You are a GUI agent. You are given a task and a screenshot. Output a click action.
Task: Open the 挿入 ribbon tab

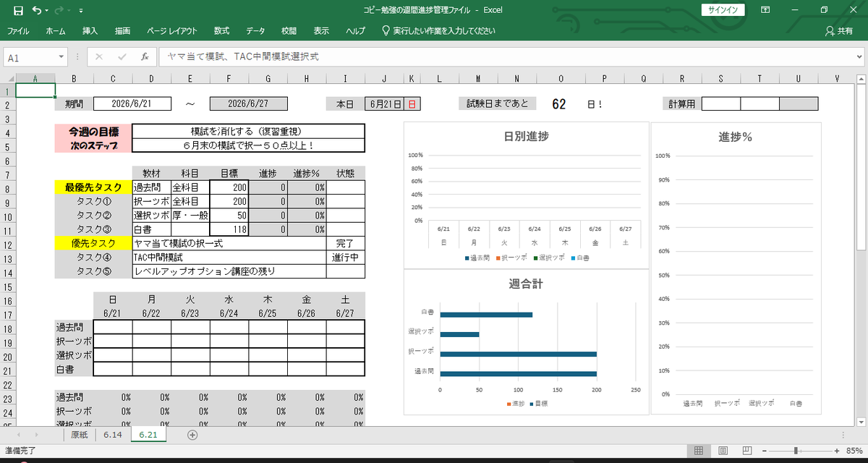(x=90, y=31)
